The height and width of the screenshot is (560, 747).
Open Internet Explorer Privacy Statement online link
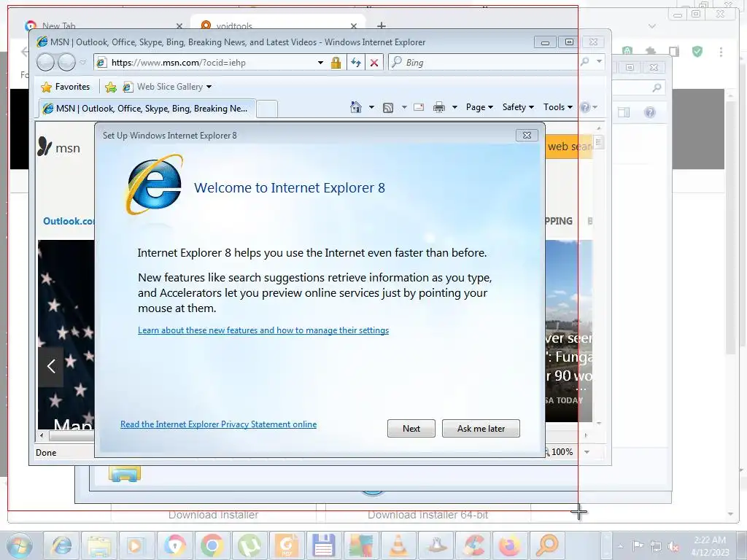[x=218, y=424]
